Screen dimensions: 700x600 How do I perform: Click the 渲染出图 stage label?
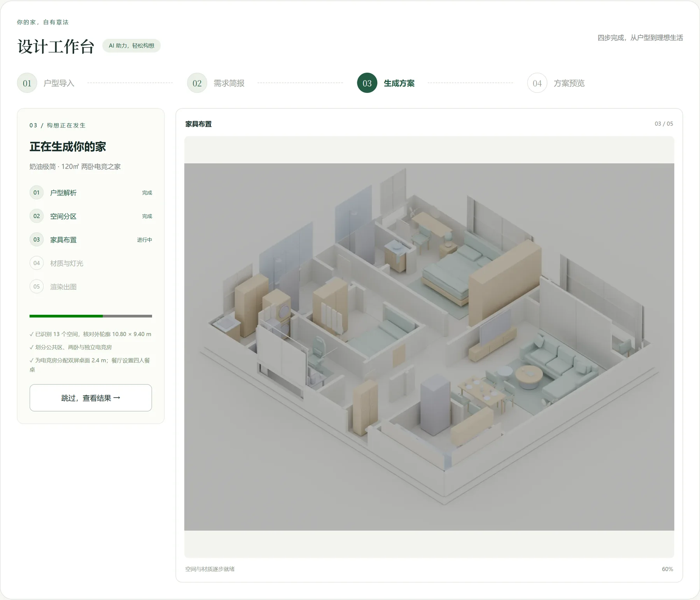coord(63,287)
